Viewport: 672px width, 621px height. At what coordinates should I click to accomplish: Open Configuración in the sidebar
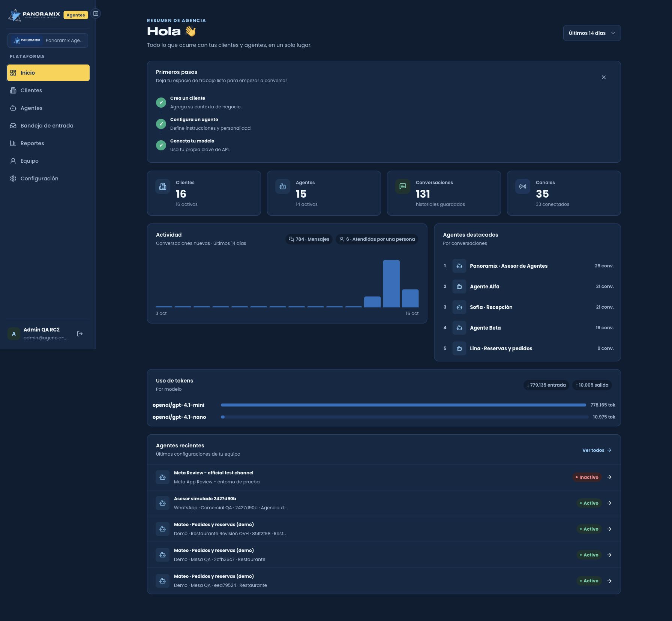pyautogui.click(x=48, y=178)
